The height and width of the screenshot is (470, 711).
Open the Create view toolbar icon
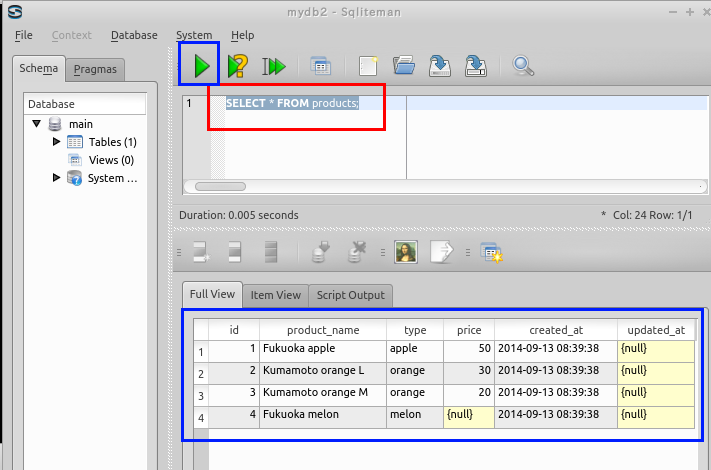321,66
